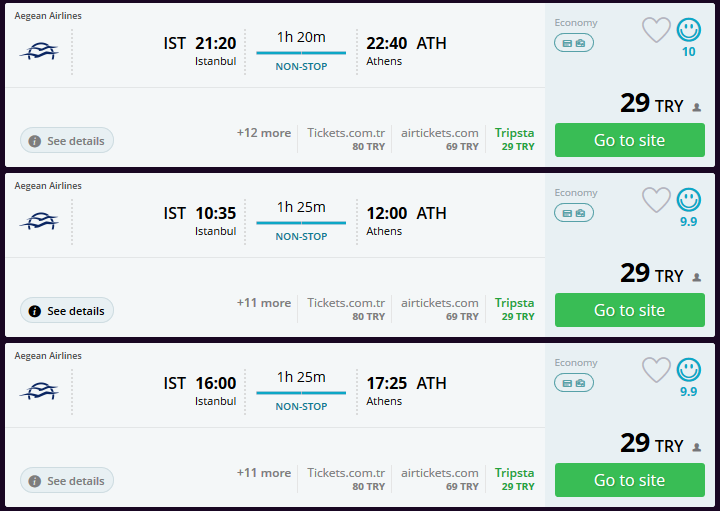Open Tripsta 29 TRY offer for 10:35 flight

point(515,309)
